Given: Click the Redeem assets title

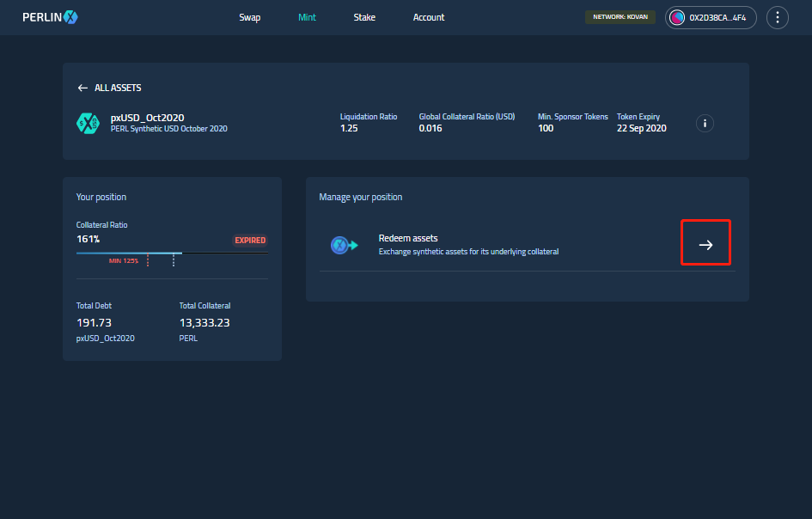Looking at the screenshot, I should coord(408,238).
